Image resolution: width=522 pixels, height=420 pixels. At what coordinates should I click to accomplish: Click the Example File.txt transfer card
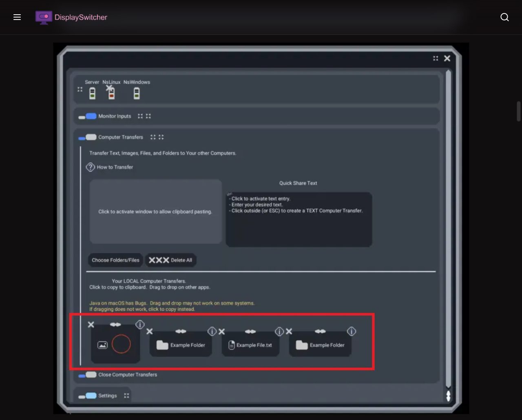(x=250, y=345)
